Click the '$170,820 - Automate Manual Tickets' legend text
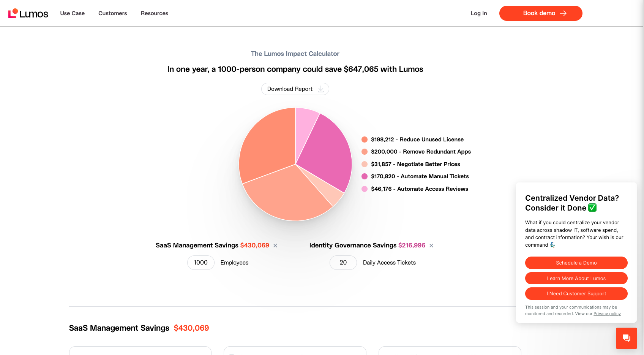Screen dimensions: 644x355 click(x=420, y=176)
